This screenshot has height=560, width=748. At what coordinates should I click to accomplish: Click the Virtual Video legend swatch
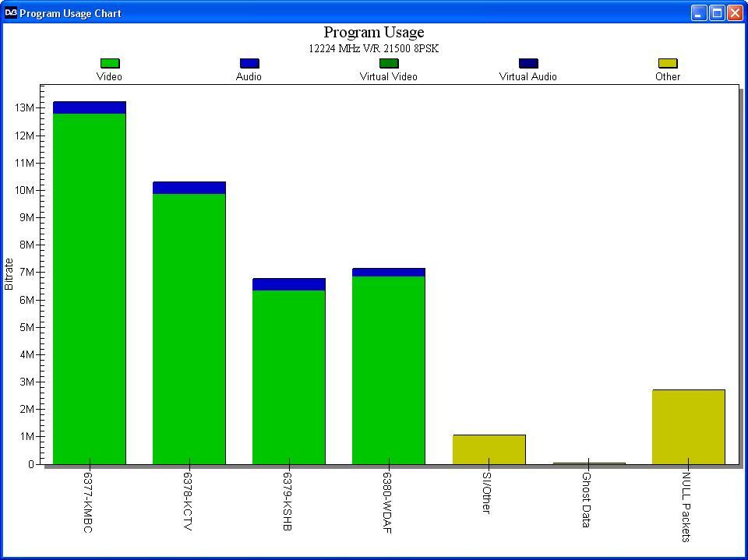pos(389,63)
